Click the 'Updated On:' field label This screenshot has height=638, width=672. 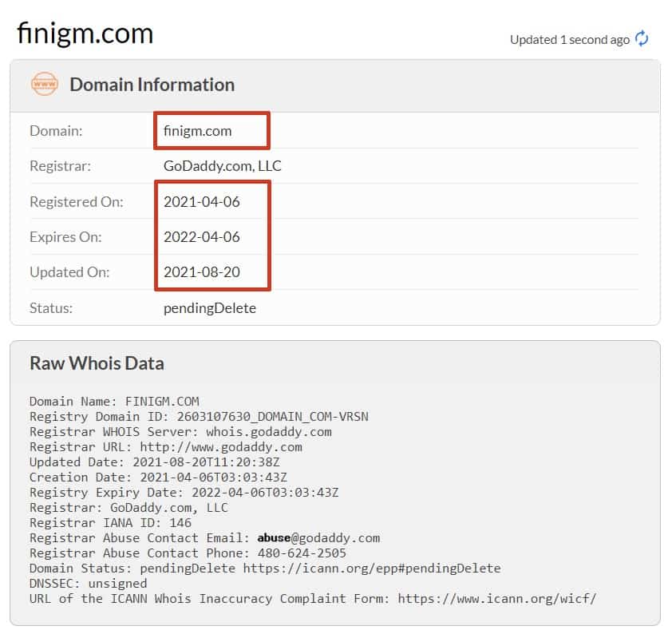pos(69,272)
